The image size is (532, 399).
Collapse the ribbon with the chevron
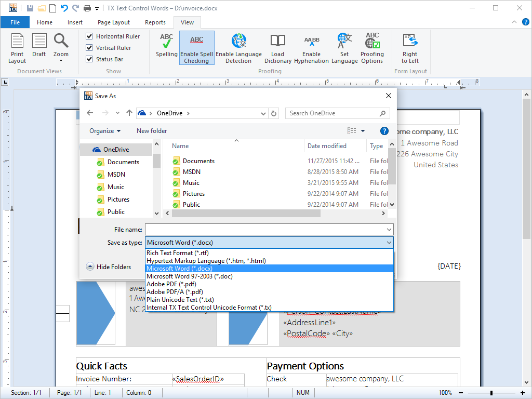tap(514, 22)
